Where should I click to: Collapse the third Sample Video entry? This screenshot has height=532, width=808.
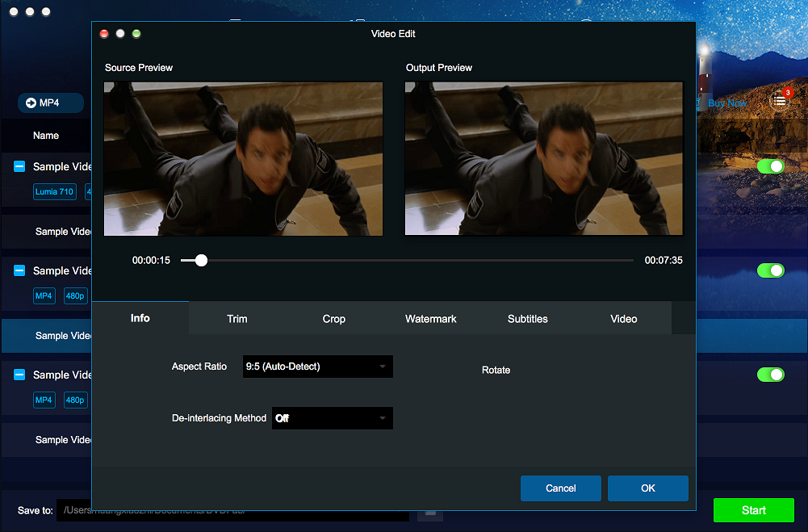click(x=19, y=375)
